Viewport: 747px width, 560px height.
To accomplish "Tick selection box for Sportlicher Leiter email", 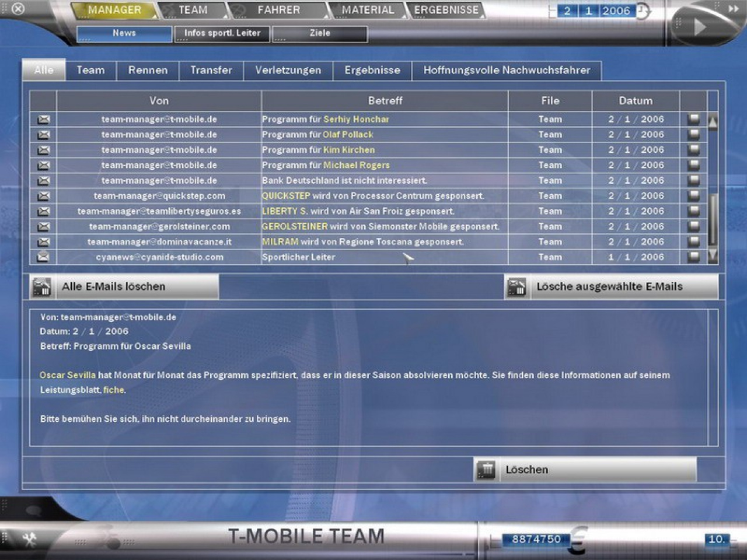I will (x=693, y=257).
